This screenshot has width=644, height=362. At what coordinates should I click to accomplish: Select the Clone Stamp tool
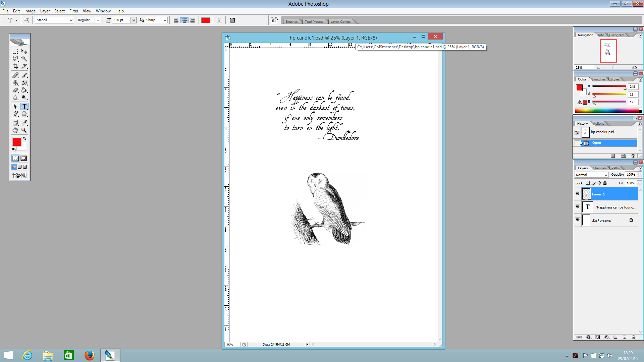click(x=15, y=82)
